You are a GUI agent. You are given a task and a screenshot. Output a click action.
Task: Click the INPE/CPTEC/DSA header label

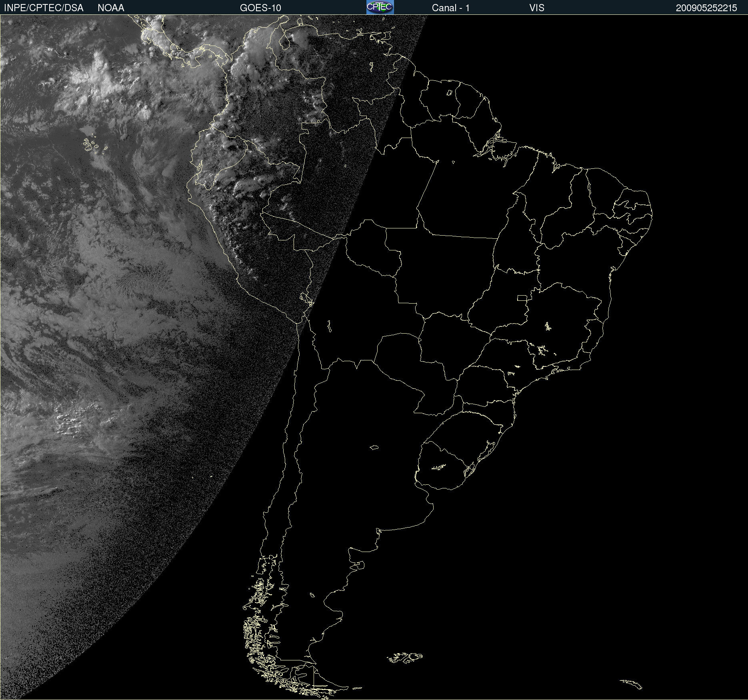pos(44,8)
